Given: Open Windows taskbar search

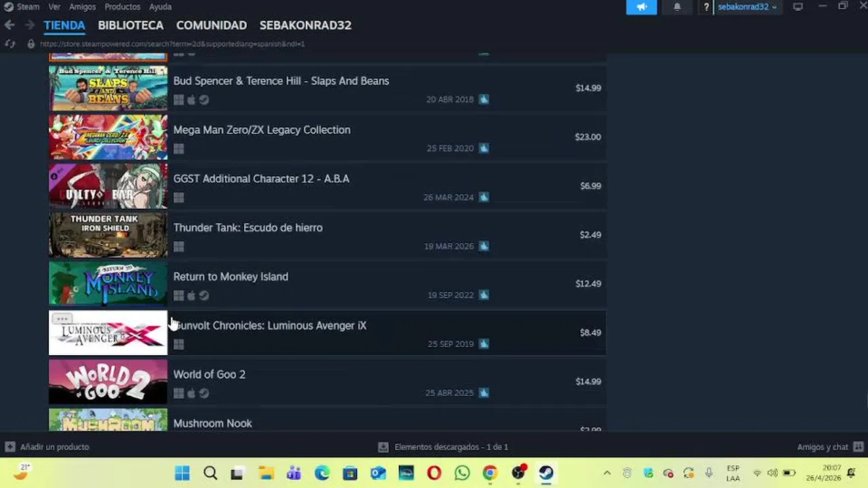Looking at the screenshot, I should pos(210,473).
